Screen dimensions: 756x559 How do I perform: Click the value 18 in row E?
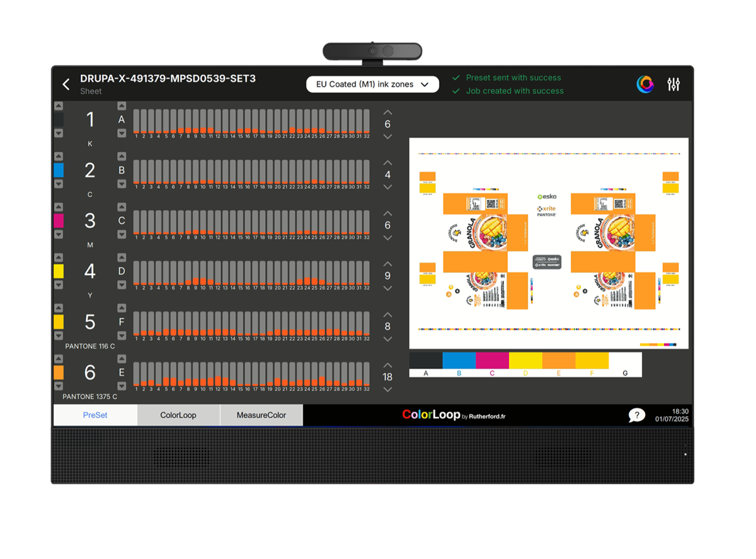point(387,377)
